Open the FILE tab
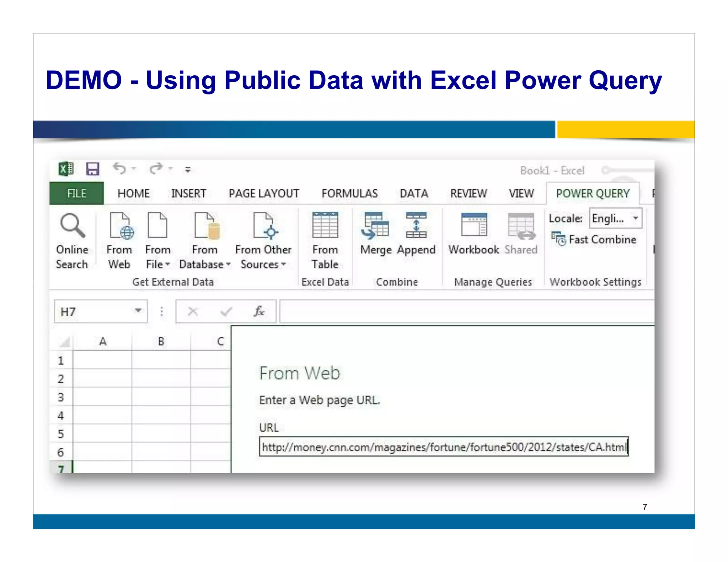 click(76, 194)
